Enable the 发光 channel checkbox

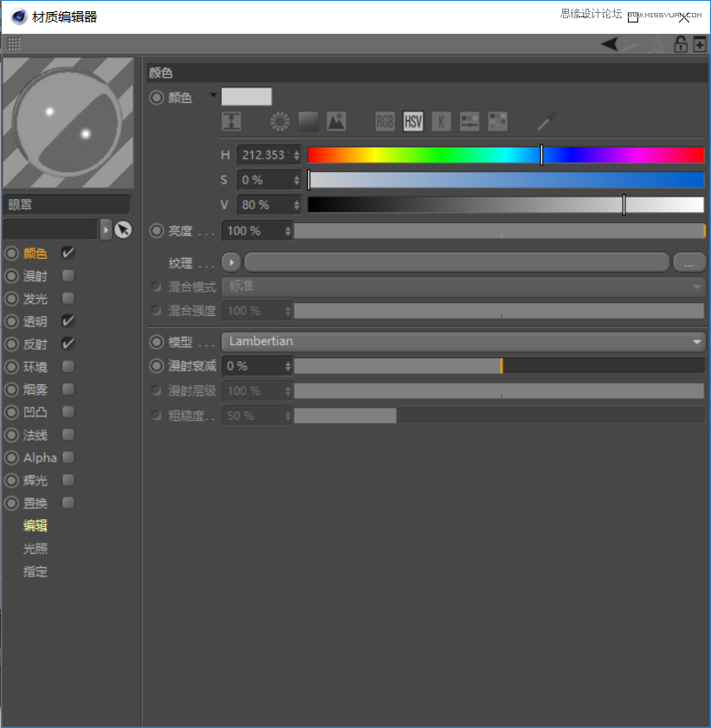67,299
